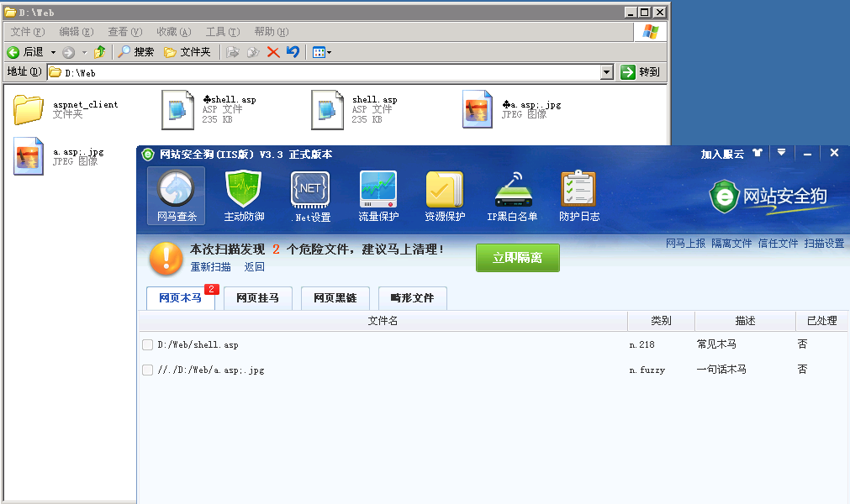This screenshot has height=504, width=850.
Task: Toggle the 文件夹 folders pane button
Action: pos(187,52)
